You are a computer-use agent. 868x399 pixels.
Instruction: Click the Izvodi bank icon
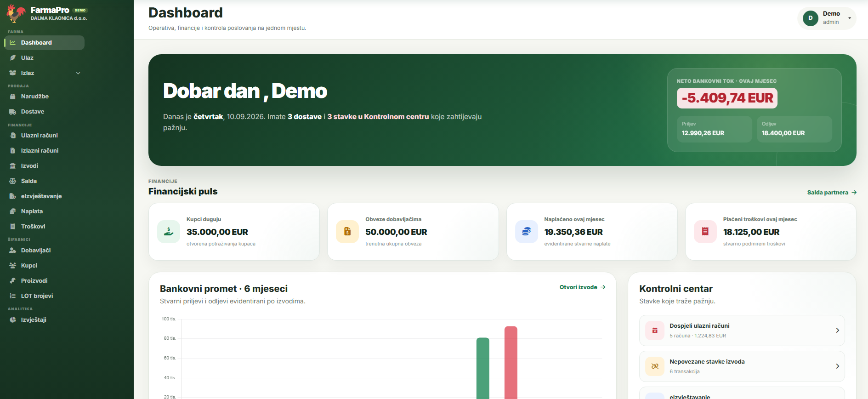point(13,166)
